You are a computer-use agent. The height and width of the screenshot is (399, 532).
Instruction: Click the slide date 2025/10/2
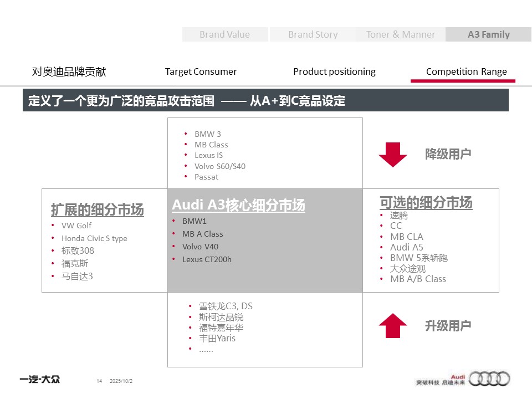pyautogui.click(x=121, y=381)
